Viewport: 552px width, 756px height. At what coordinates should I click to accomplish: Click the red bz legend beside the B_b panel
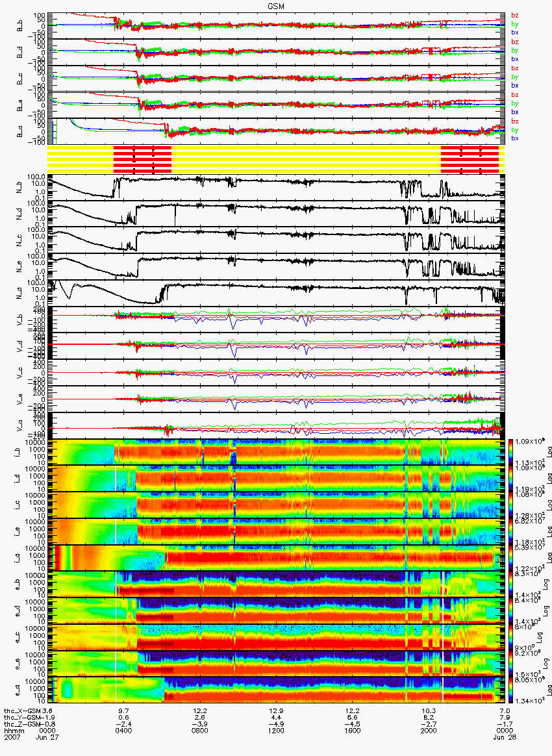click(515, 16)
